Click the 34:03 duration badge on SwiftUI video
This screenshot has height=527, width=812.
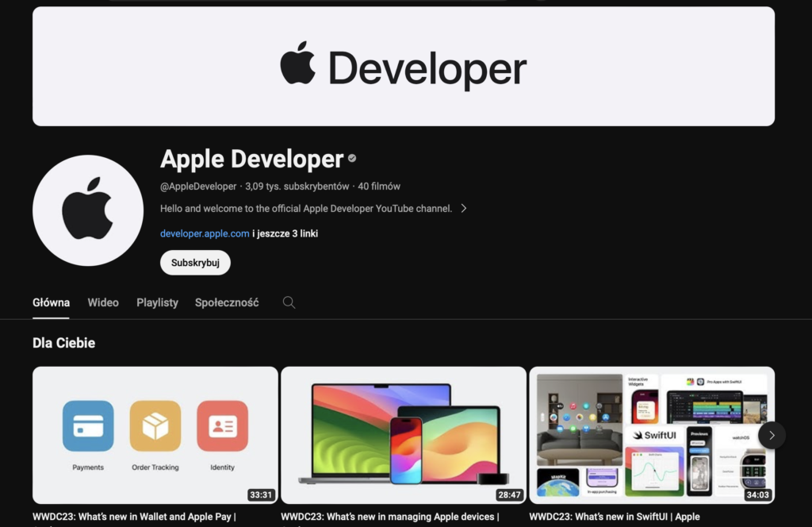point(758,494)
